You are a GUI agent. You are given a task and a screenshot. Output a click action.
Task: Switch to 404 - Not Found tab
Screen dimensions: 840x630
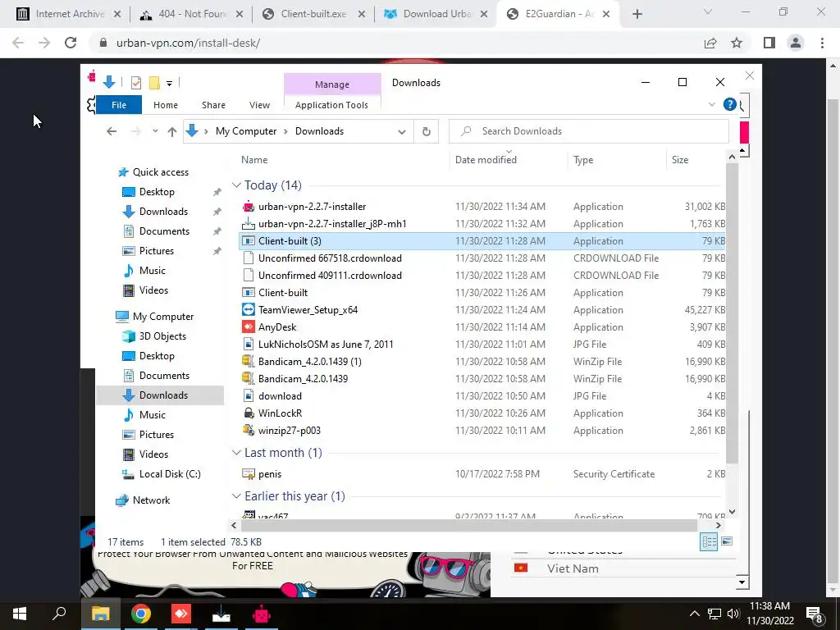pyautogui.click(x=191, y=14)
